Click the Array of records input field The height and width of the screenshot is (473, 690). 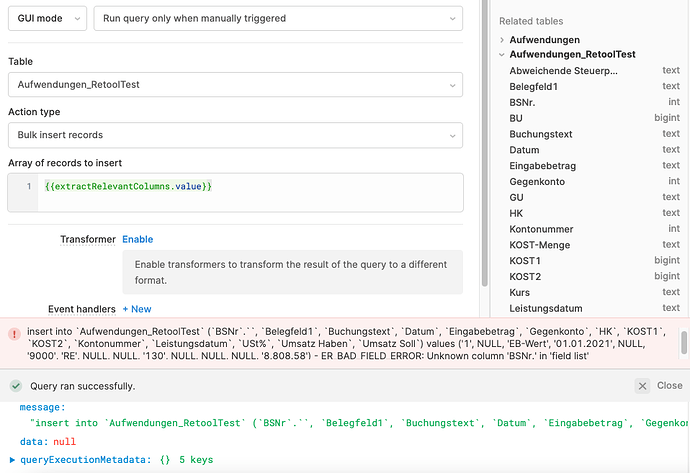tap(235, 193)
